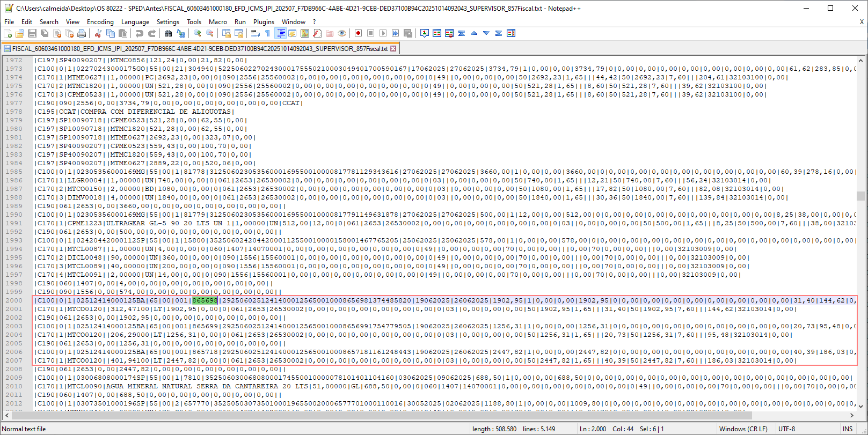The width and height of the screenshot is (868, 435).
Task: Click the vertical scrollbar down arrow
Action: [x=860, y=406]
